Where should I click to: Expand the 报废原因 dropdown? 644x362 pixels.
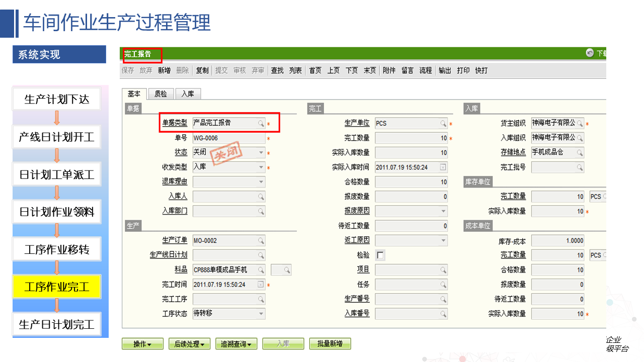click(x=443, y=211)
